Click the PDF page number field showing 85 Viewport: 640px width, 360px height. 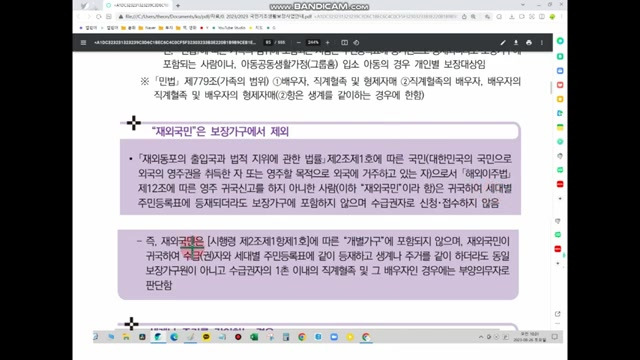click(268, 42)
